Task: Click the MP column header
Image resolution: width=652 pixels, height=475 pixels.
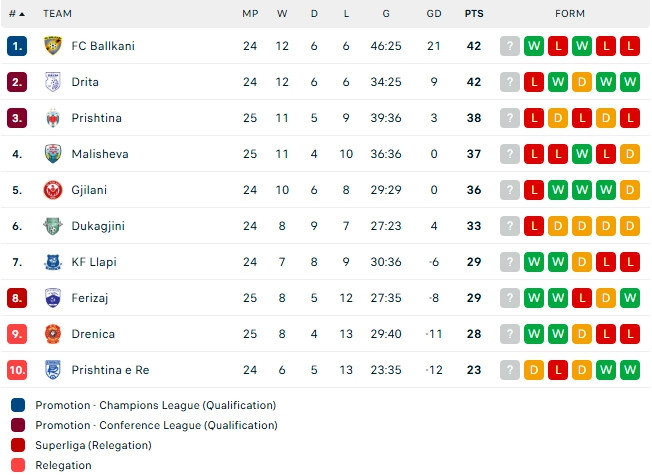Action: pos(250,14)
